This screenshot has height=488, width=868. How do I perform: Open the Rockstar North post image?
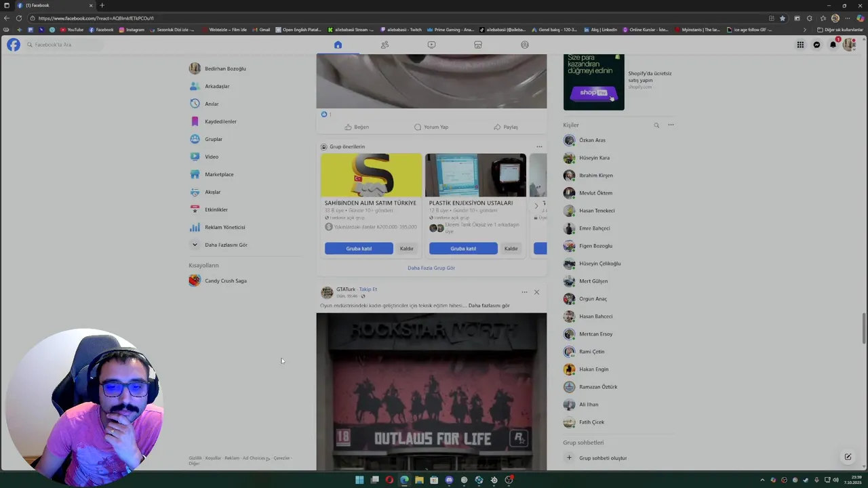tap(431, 391)
